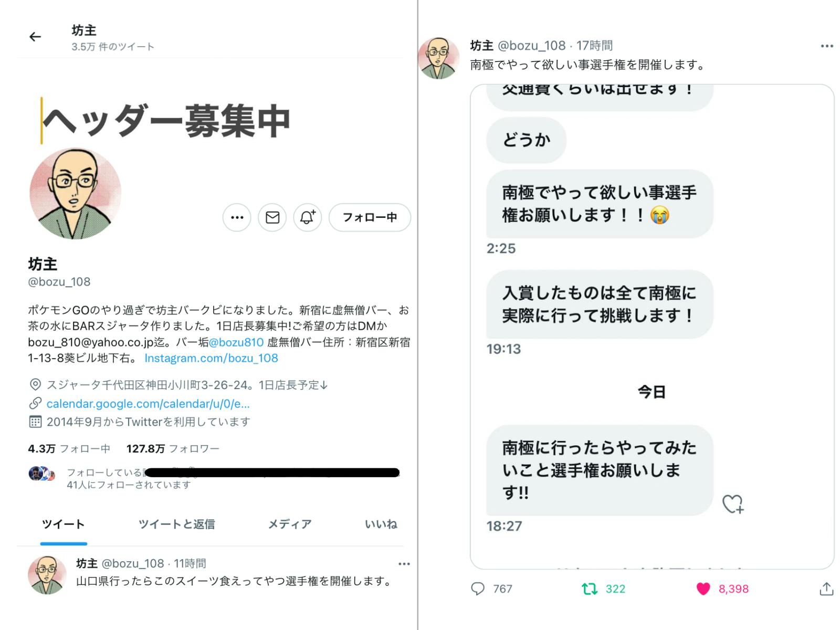Screen dimensions: 840x630
Task: Switch to the ツイートと返信 tab
Action: [x=176, y=524]
